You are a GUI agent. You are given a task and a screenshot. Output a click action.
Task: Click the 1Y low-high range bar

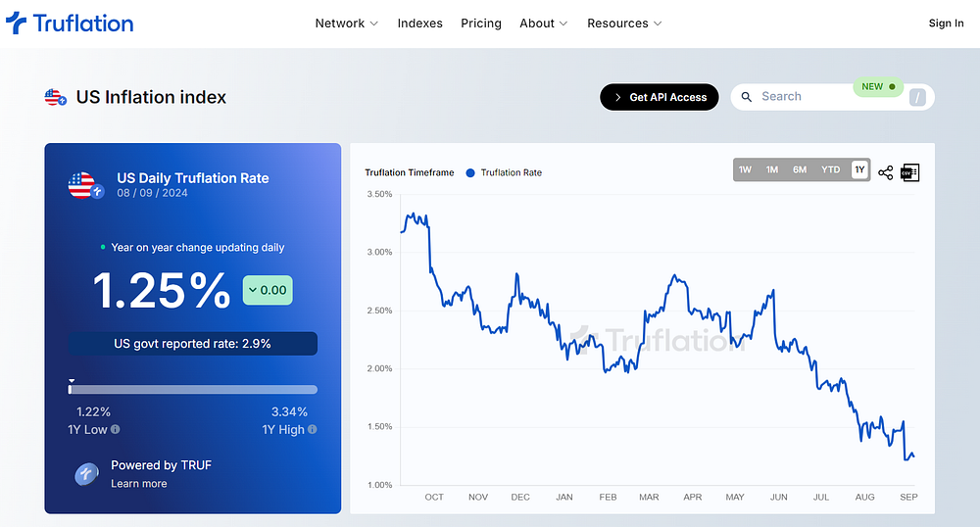192,390
